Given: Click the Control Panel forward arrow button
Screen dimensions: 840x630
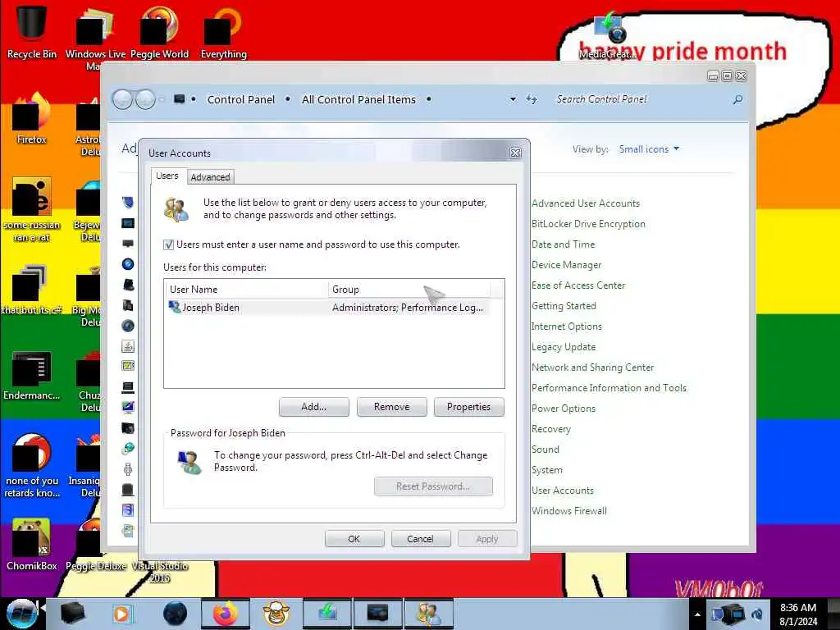Looking at the screenshot, I should tap(145, 99).
